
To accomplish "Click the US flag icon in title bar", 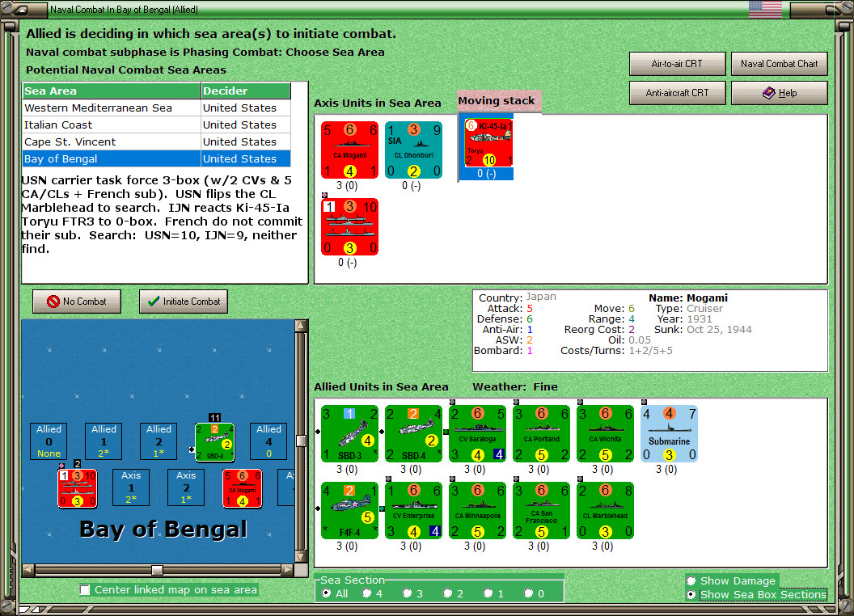I will (765, 9).
